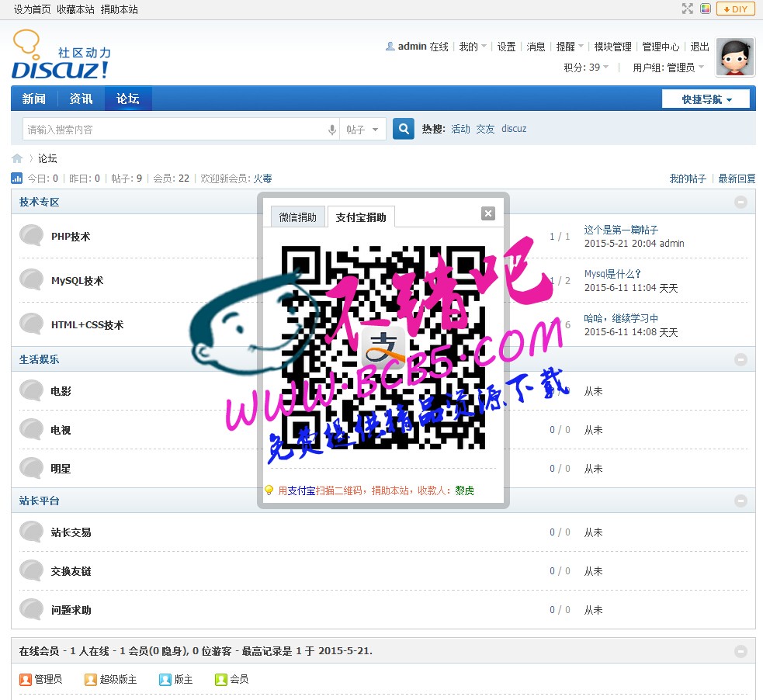Click 退出 to log out
The image size is (763, 700).
699,47
